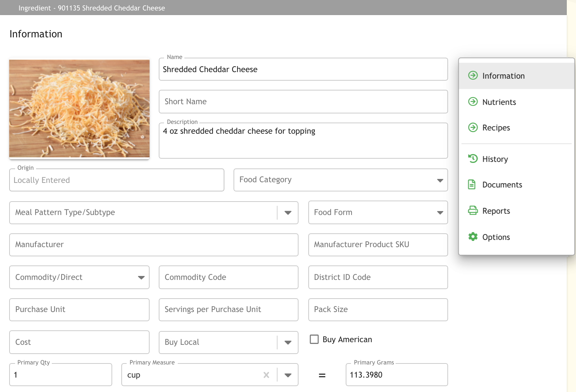Click the Origin field
The height and width of the screenshot is (392, 576).
[x=117, y=180]
